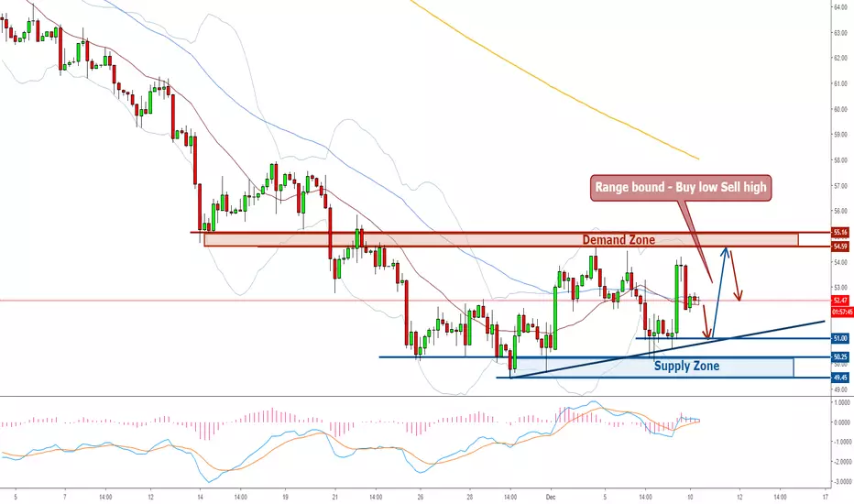This screenshot has height=504, width=854.
Task: Click the 'Range bound - Buy low Sell high' callout
Action: tap(681, 188)
